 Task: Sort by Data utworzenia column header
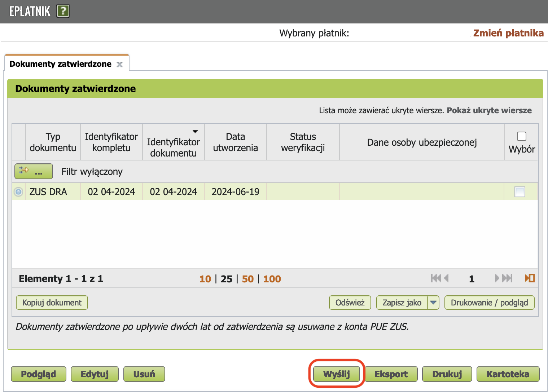click(236, 142)
